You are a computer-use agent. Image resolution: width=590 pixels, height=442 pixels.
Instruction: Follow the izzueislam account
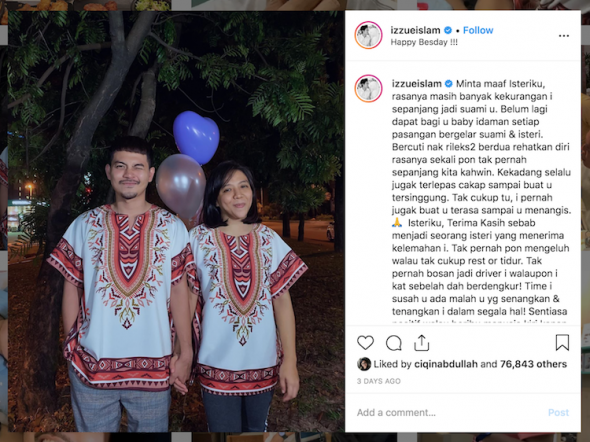pos(478,30)
